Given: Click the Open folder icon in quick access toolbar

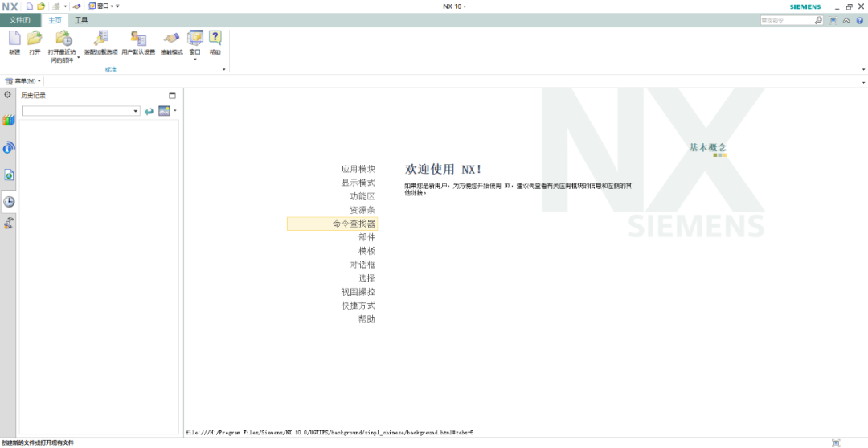Looking at the screenshot, I should 41,6.
